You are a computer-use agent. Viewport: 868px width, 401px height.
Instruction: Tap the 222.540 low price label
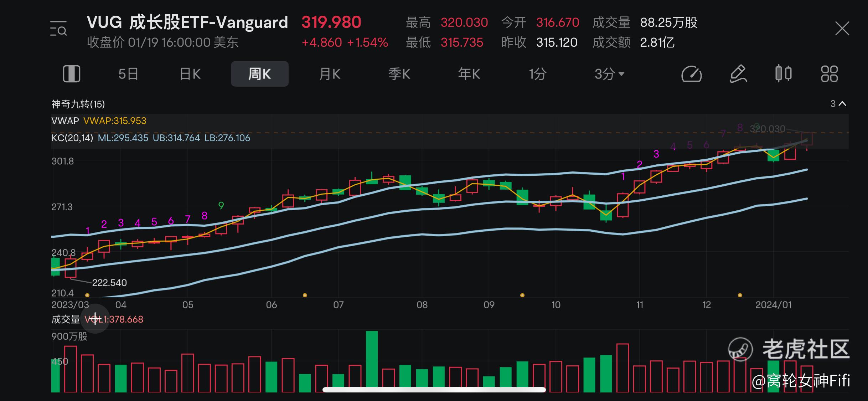click(109, 283)
